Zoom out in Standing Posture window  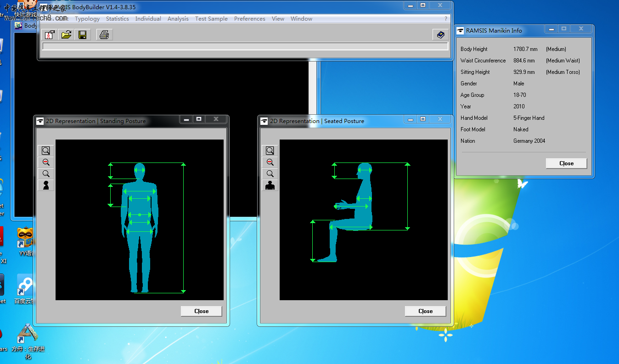46,162
